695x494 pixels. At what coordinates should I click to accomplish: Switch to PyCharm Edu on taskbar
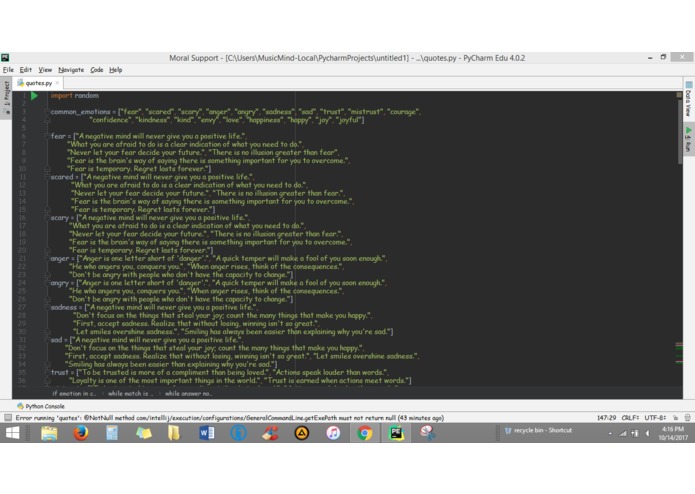(x=396, y=433)
